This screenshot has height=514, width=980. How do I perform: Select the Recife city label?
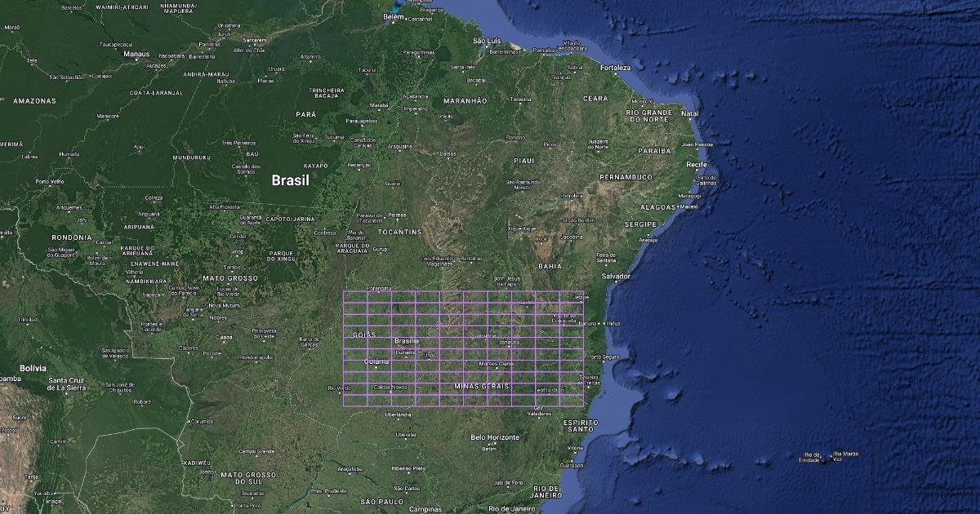(697, 164)
